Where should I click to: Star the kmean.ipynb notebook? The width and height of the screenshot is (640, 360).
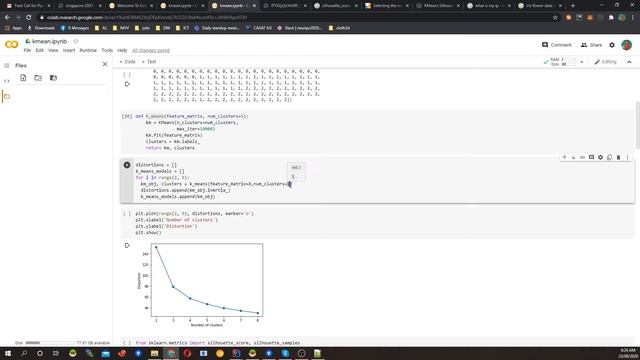click(76, 41)
